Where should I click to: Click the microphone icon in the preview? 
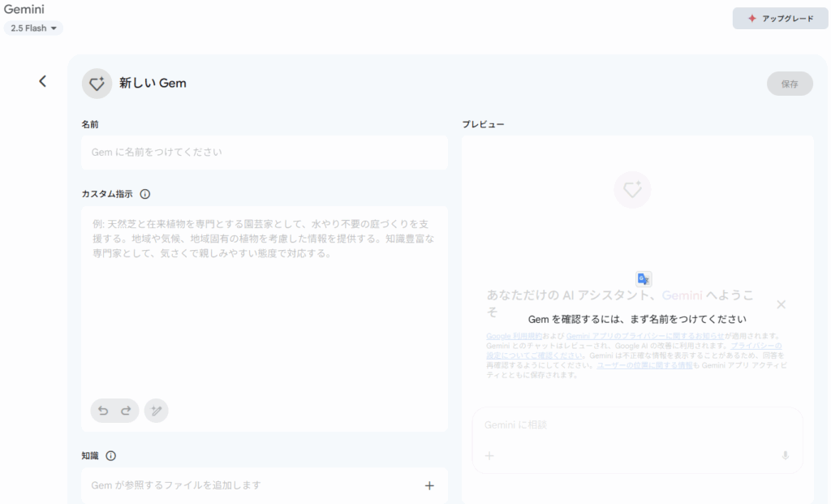tap(786, 456)
